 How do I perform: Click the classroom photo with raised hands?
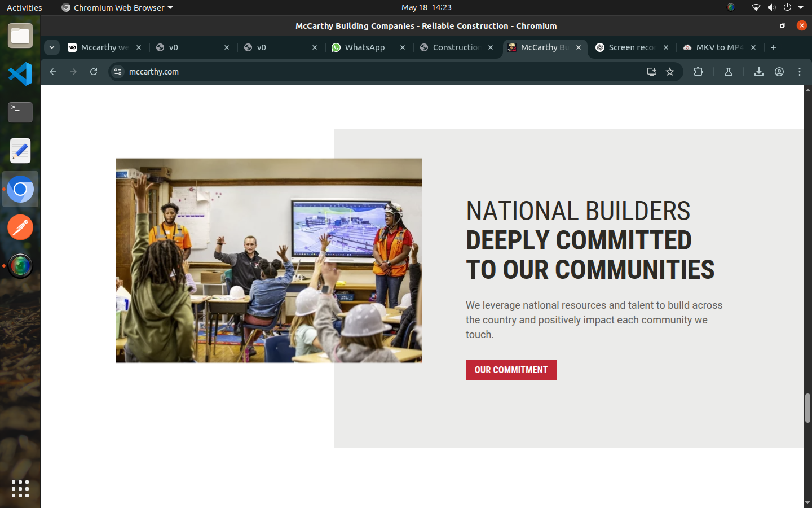(269, 260)
